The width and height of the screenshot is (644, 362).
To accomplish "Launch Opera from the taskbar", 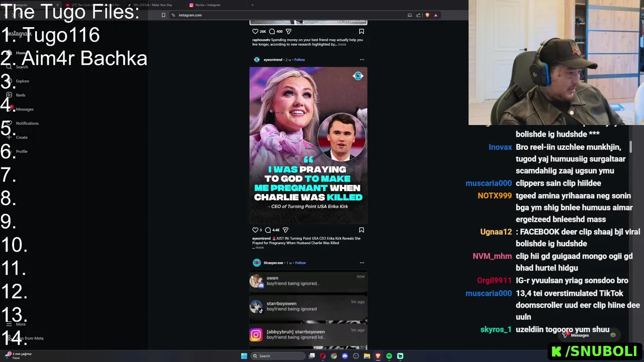I will tap(323, 356).
